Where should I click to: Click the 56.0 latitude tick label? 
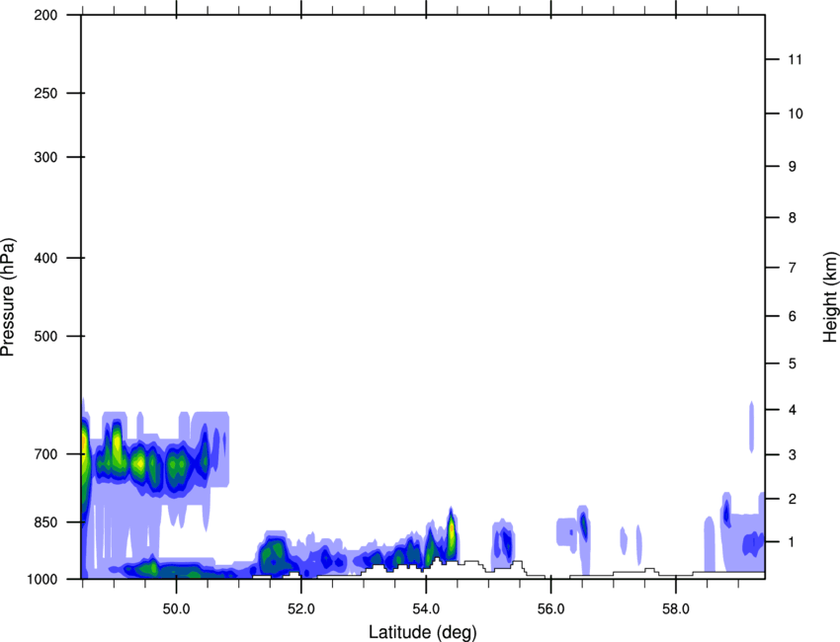point(550,609)
